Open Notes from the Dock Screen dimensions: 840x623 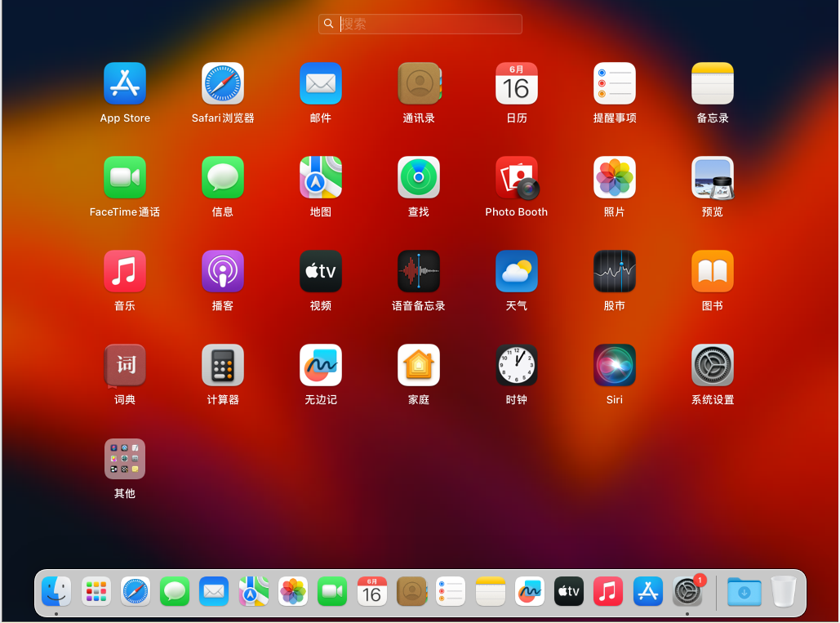pyautogui.click(x=490, y=591)
